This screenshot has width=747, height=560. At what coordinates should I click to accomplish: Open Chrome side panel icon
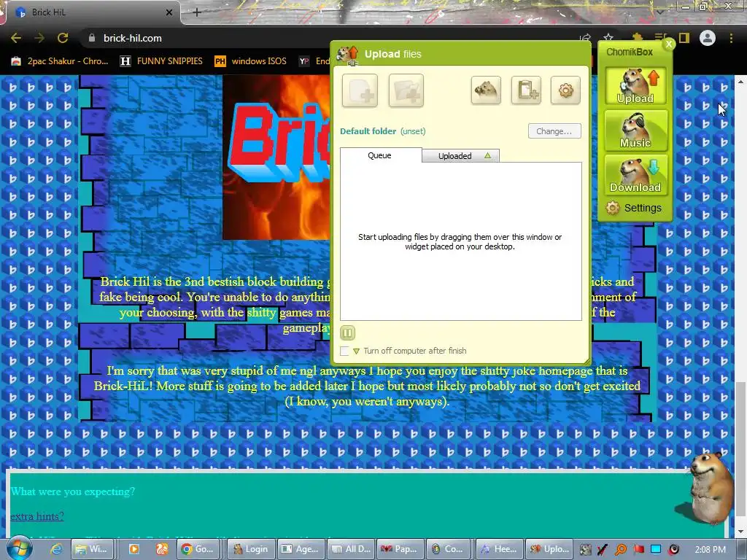click(684, 38)
